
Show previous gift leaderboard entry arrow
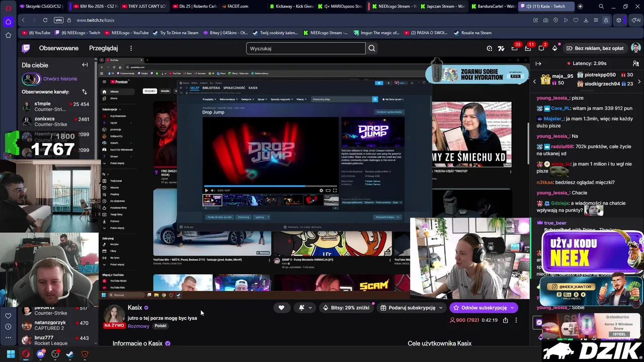point(534,81)
